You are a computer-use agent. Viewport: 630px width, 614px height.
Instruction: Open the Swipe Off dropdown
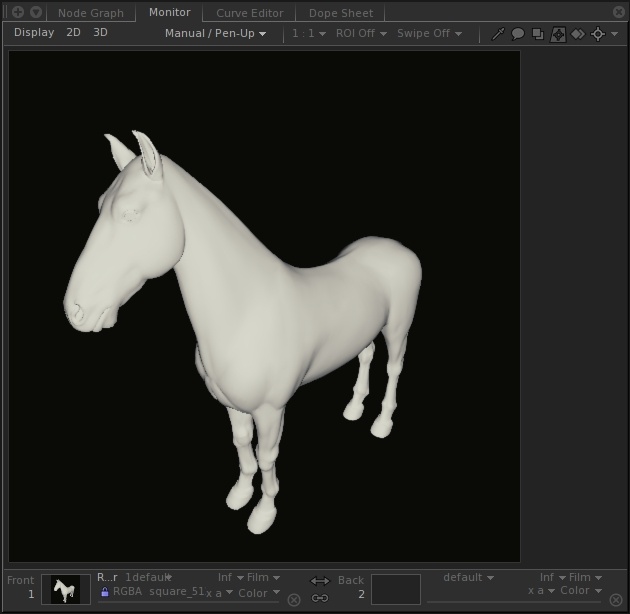(x=429, y=34)
